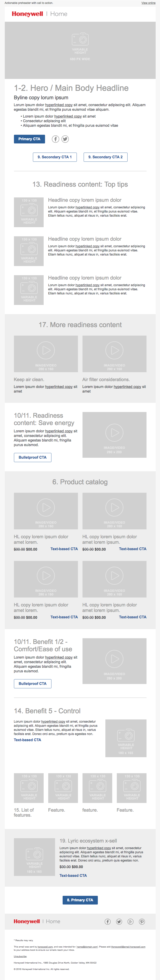This screenshot has width=160, height=980.
Task: Click the footer Pinterest icon
Action: coord(142,921)
